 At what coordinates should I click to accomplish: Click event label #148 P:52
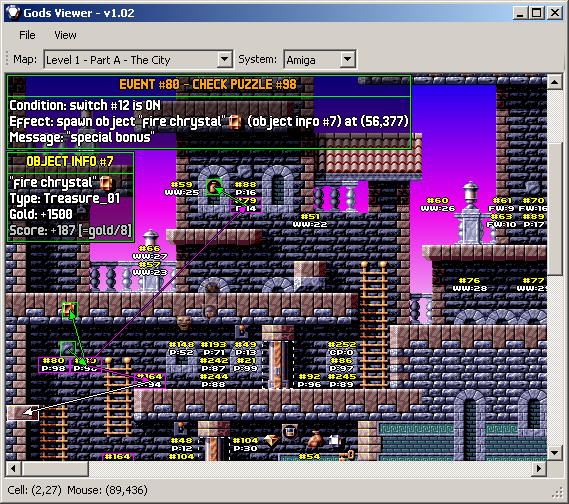(x=182, y=348)
